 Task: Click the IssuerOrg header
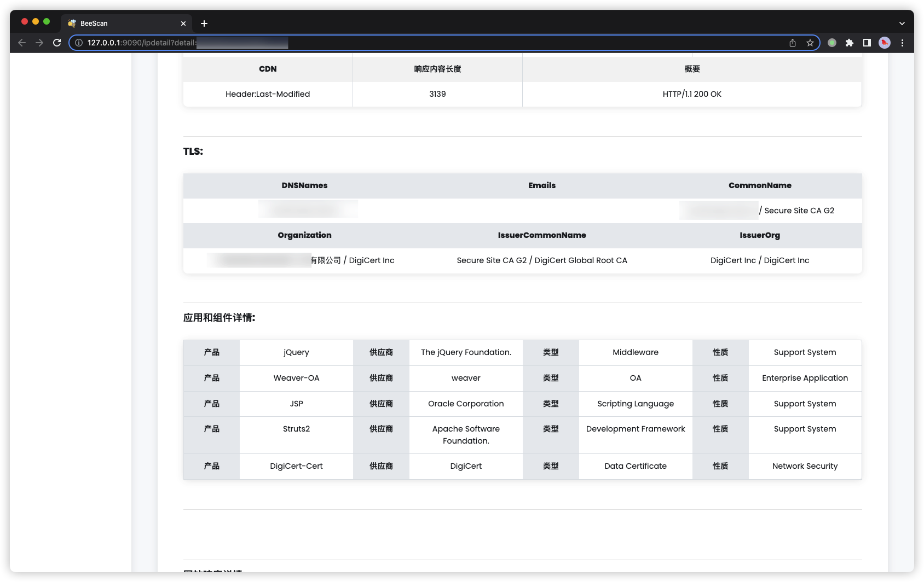tap(760, 235)
